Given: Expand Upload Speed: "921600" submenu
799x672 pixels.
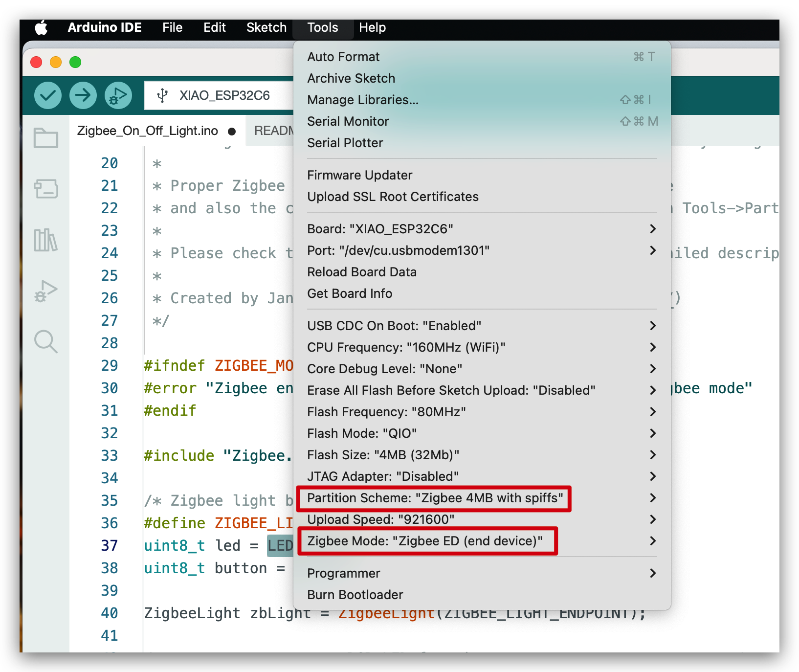Looking at the screenshot, I should (x=482, y=519).
